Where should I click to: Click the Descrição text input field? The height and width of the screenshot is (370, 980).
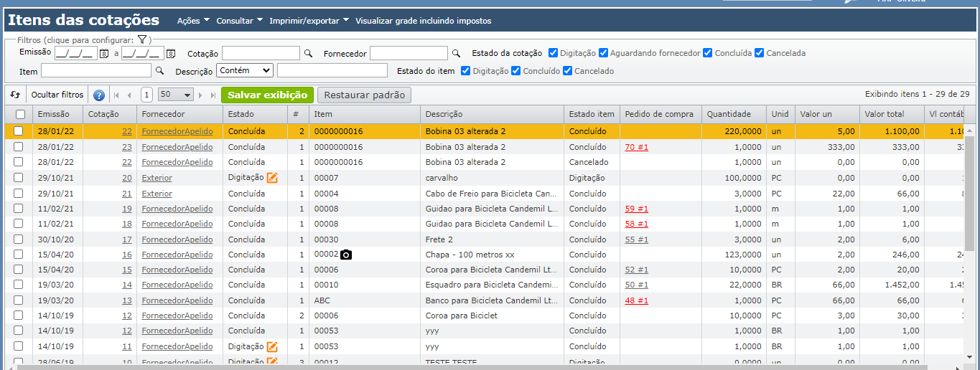[x=332, y=70]
